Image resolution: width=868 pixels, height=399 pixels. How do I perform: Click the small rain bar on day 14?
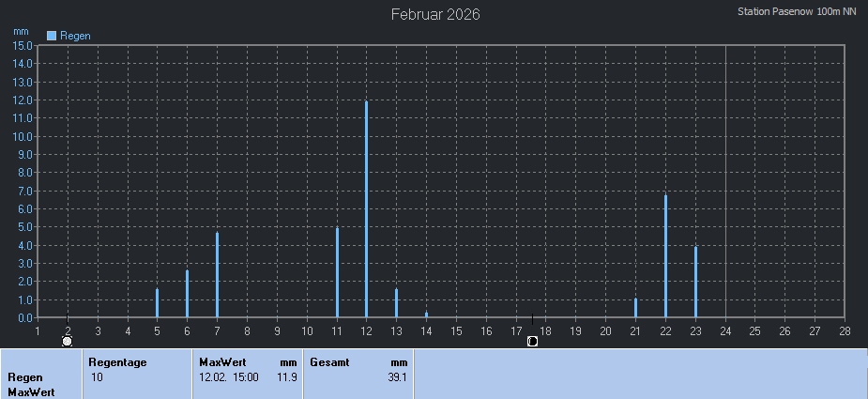(x=426, y=315)
